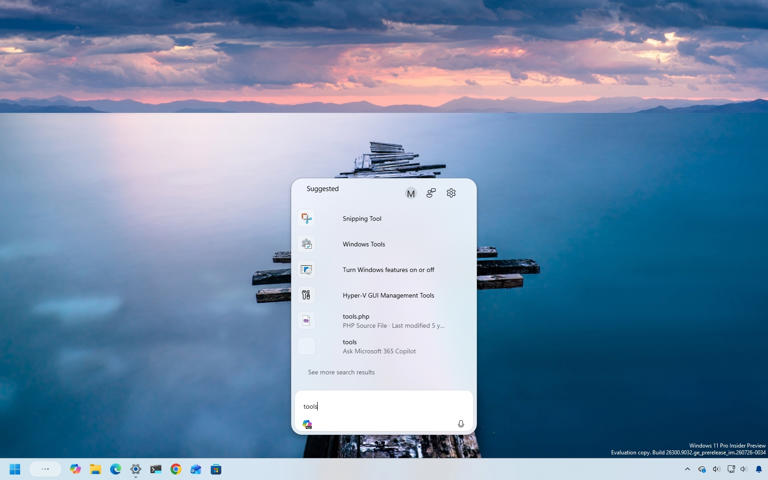Open Settings app from the taskbar
768x480 pixels.
pos(136,469)
